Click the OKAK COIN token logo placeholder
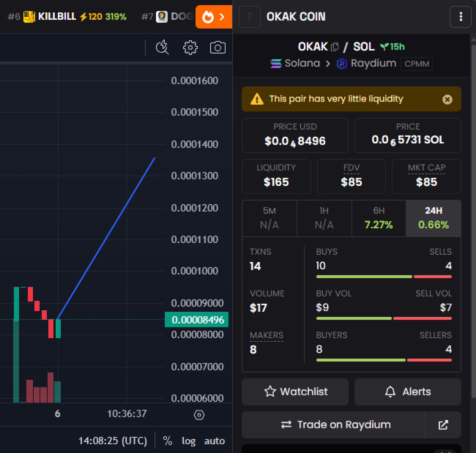The height and width of the screenshot is (453, 476). tap(250, 17)
